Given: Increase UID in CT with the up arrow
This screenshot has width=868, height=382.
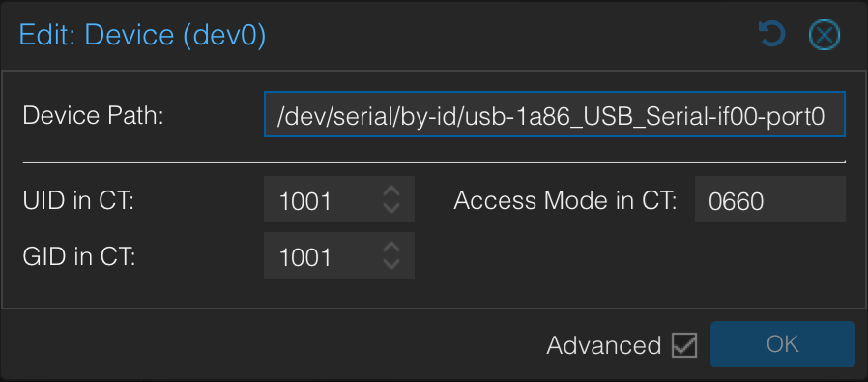Looking at the screenshot, I should (391, 191).
